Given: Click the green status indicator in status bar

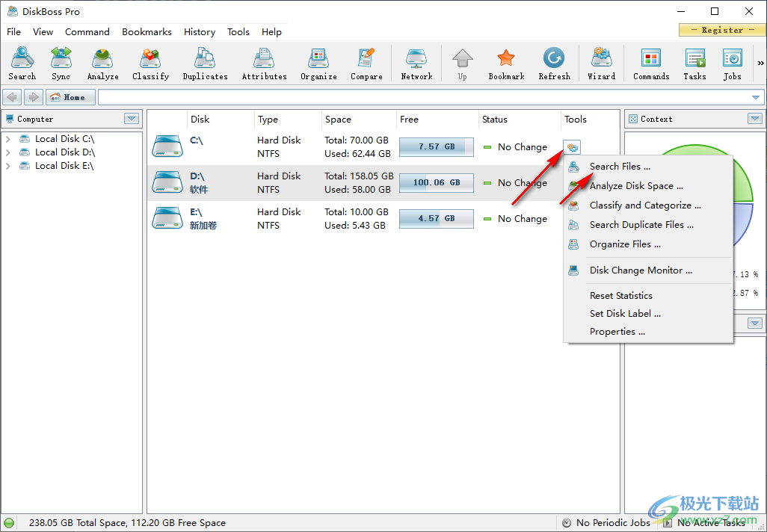Looking at the screenshot, I should click(x=9, y=523).
